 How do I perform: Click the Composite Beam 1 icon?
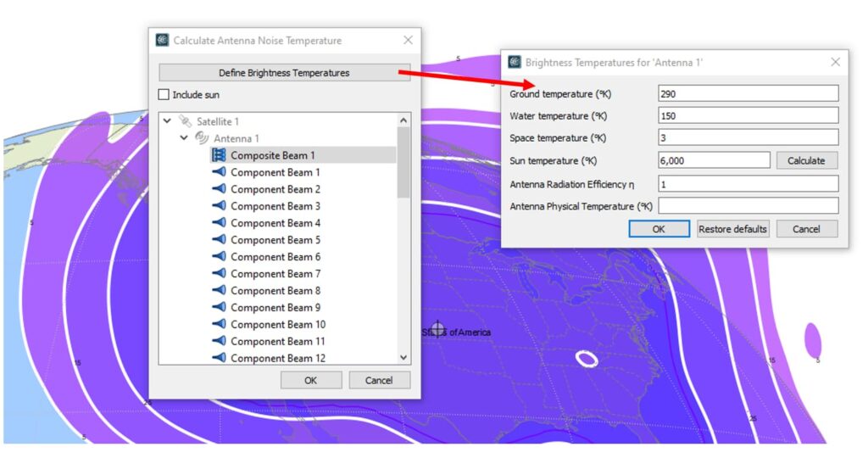point(219,155)
